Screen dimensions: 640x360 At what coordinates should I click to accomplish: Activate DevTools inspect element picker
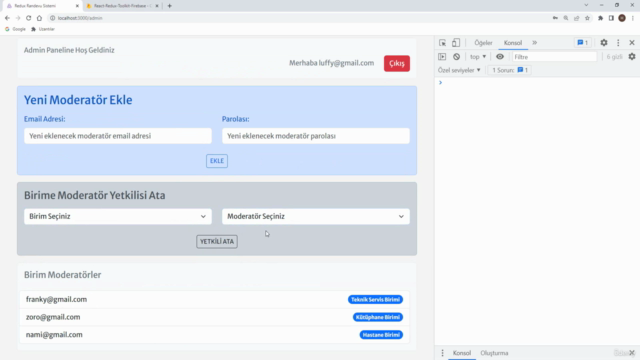click(x=442, y=42)
